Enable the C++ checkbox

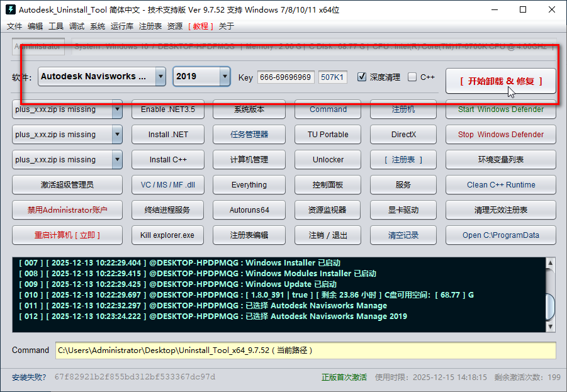click(x=412, y=77)
